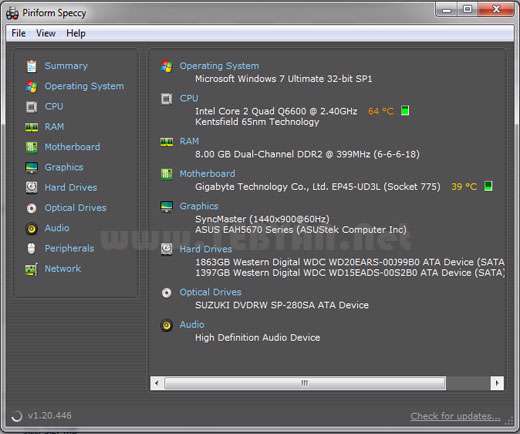Go to Summary section
The image size is (520, 434).
click(66, 66)
